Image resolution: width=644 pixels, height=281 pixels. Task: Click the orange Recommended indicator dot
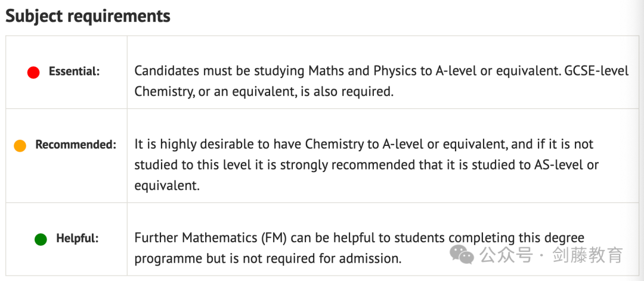pos(20,146)
